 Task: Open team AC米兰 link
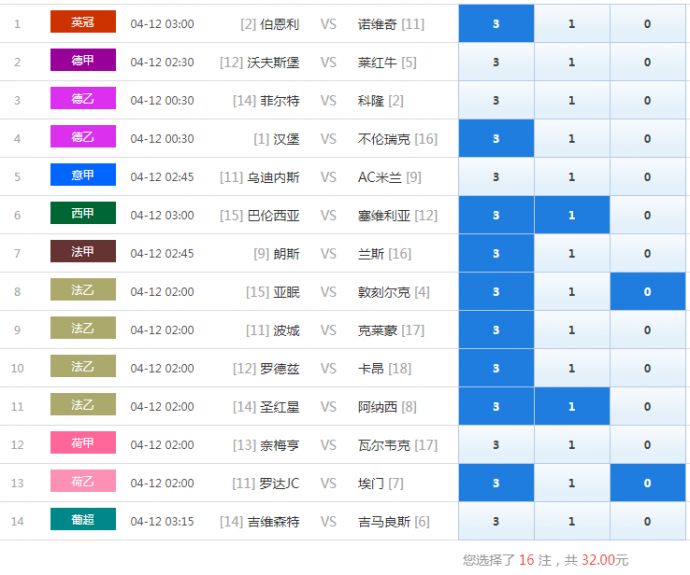(x=380, y=177)
